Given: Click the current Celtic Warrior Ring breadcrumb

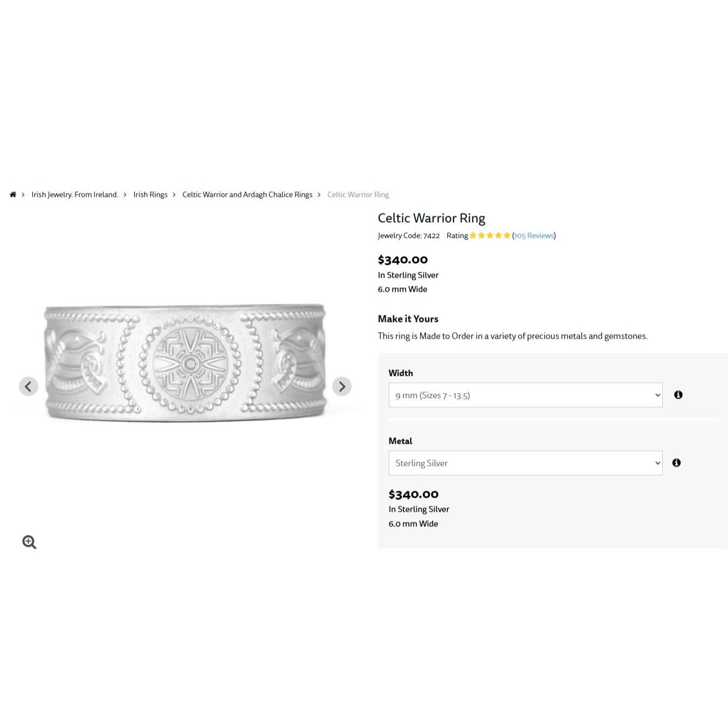Looking at the screenshot, I should (358, 195).
